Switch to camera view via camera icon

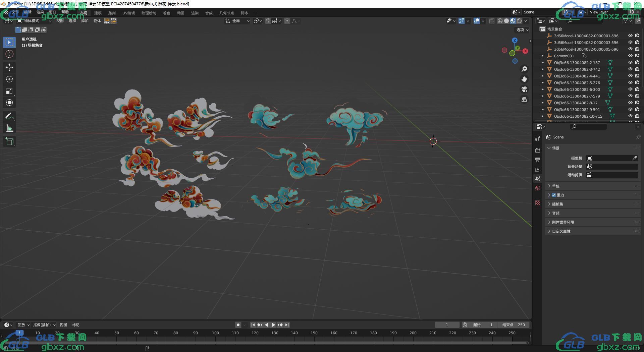click(524, 89)
